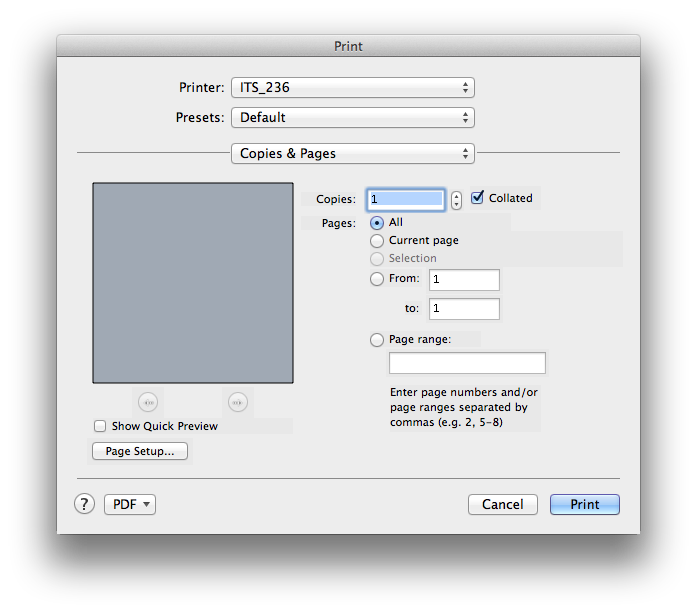Open the PDF dropdown menu

130,505
